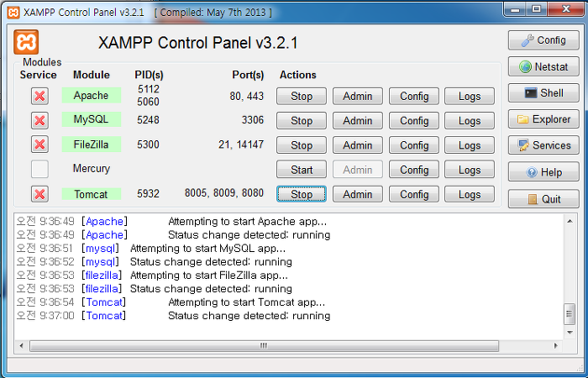Open Netstat with the globe button
Image resolution: width=588 pixels, height=378 pixels.
click(543, 66)
